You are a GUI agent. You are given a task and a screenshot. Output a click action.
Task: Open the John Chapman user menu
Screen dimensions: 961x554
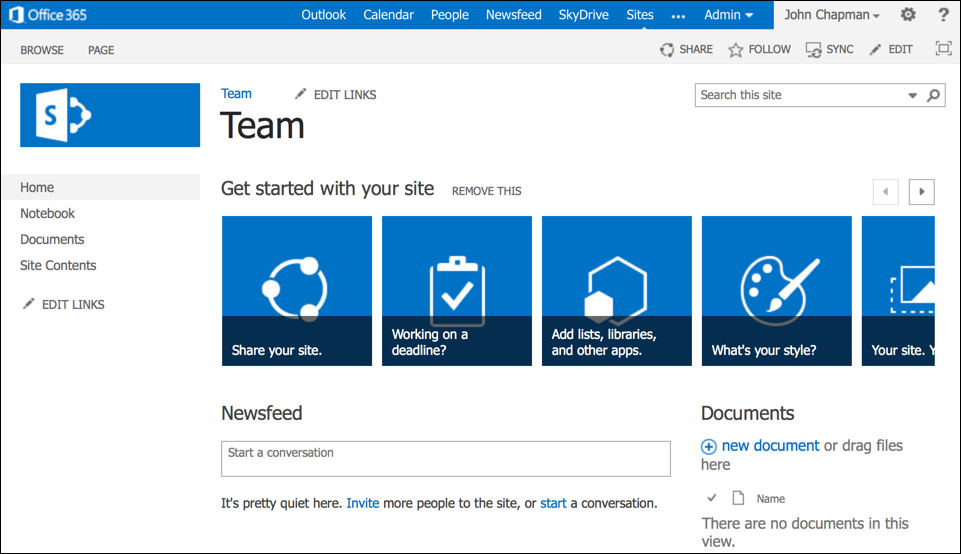click(831, 15)
